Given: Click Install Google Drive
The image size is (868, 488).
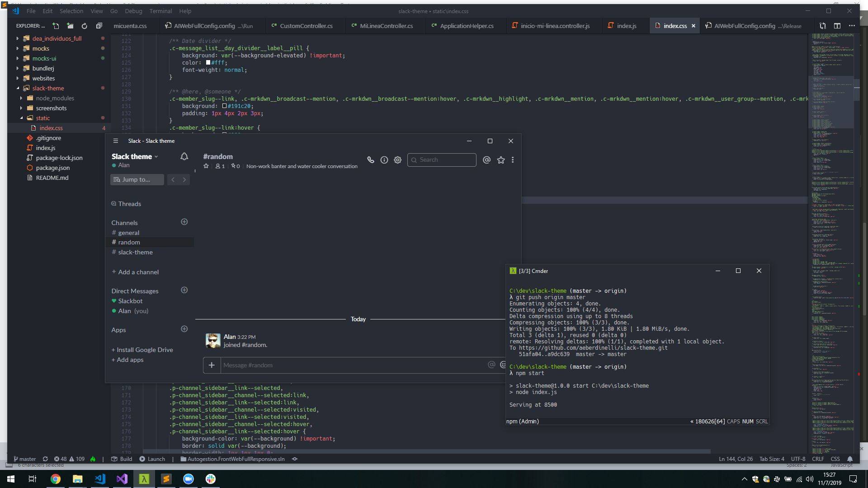Looking at the screenshot, I should (x=142, y=350).
